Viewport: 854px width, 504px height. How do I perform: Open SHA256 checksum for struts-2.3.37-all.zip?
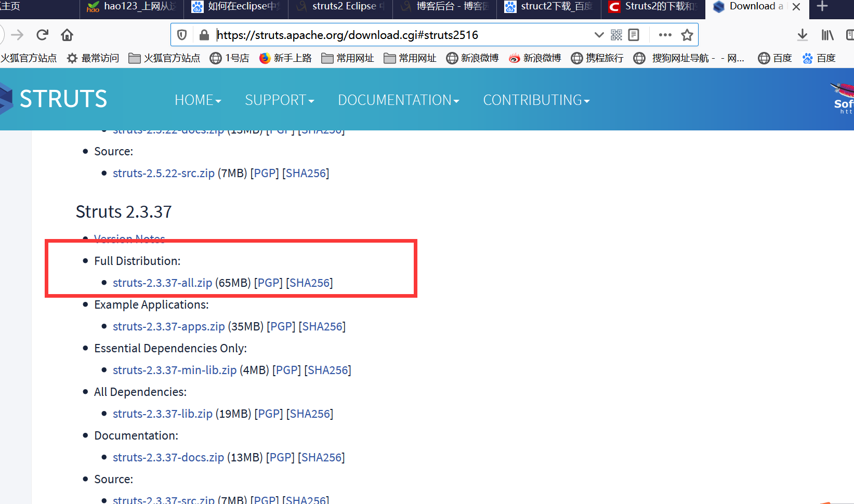coord(309,283)
